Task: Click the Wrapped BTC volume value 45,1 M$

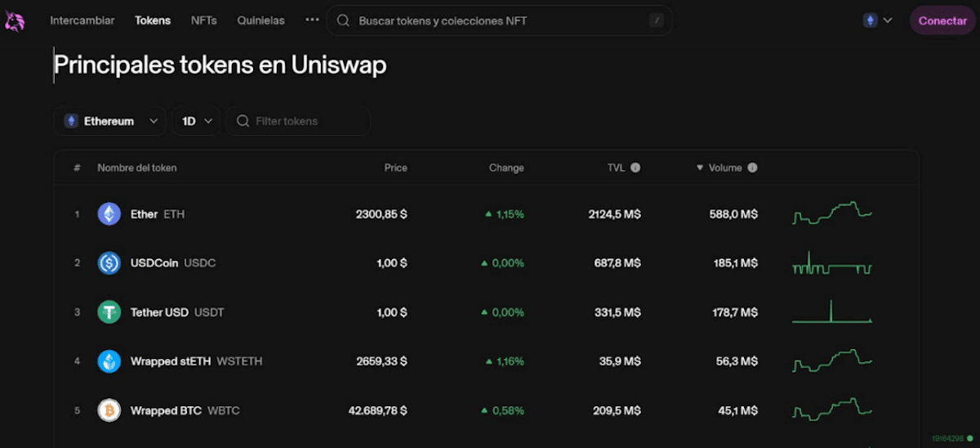Action: [x=737, y=410]
